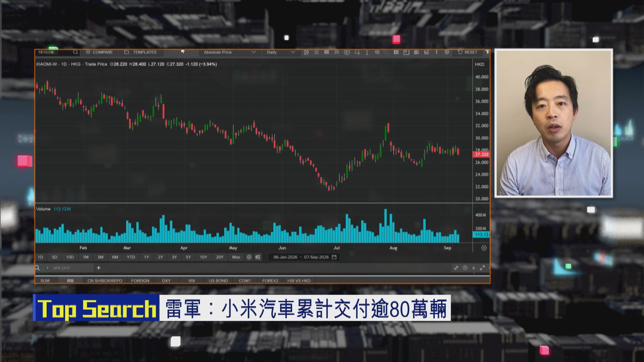644x362 pixels.
Task: Click the bottom search magnifier icon
Action: (x=38, y=268)
